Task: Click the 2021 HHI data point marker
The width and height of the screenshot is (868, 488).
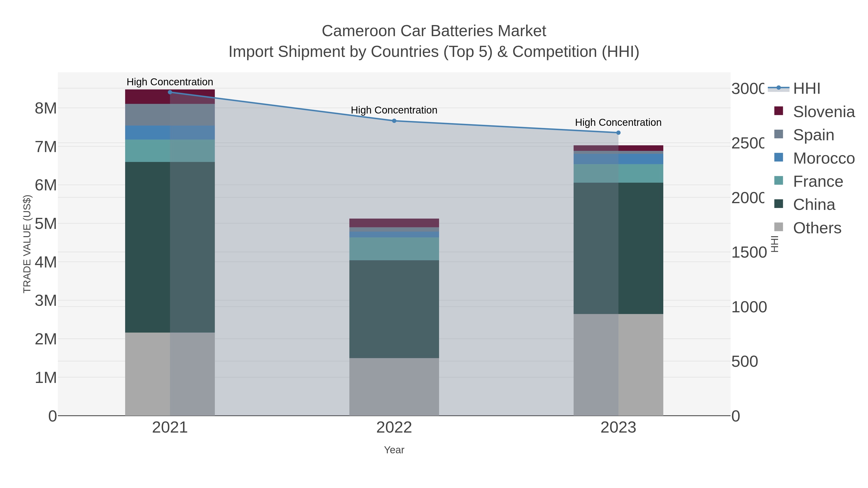Action: [170, 92]
